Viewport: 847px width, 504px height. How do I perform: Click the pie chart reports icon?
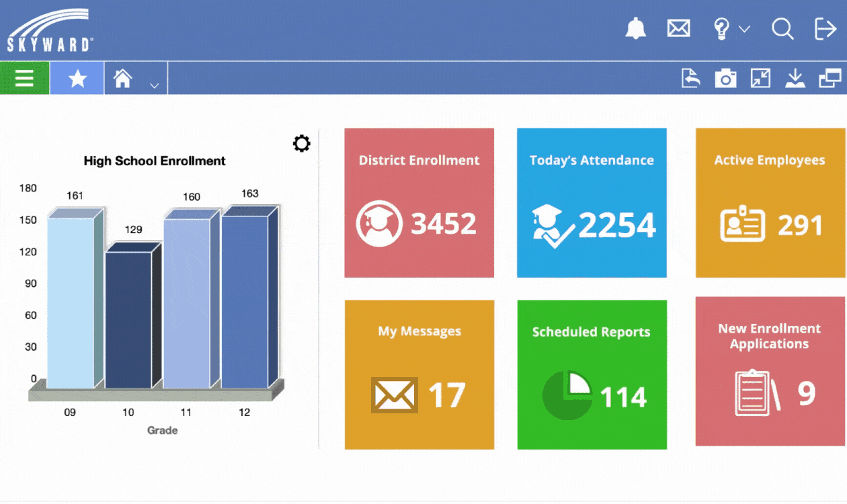click(567, 395)
